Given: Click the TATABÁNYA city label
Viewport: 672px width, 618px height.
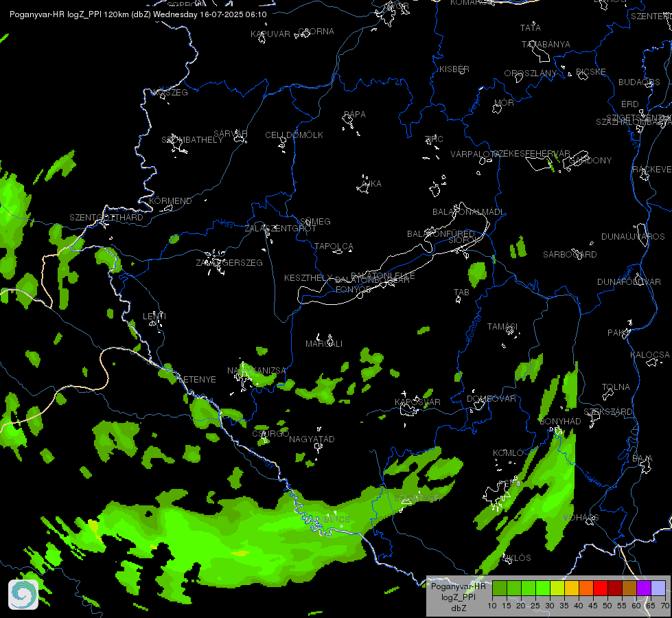Looking at the screenshot, I should tap(546, 45).
